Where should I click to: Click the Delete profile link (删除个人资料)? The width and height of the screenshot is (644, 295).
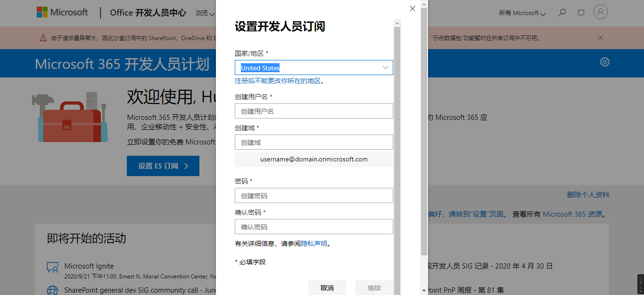coord(588,194)
